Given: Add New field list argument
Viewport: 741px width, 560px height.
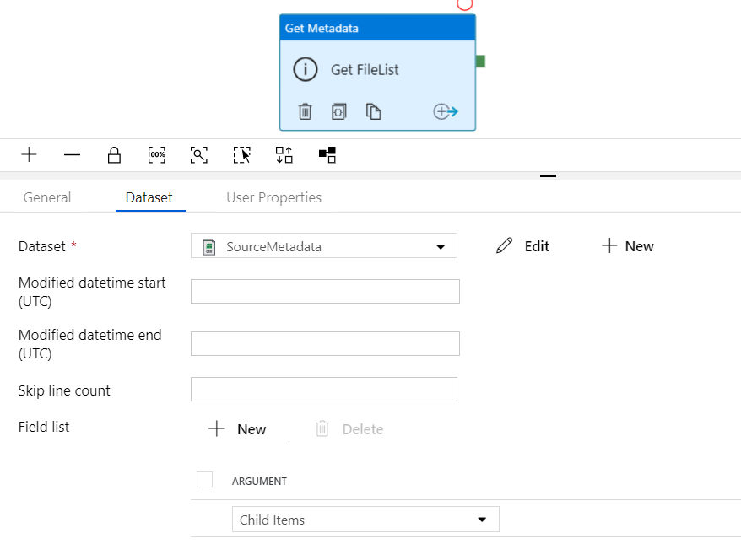Looking at the screenshot, I should point(237,428).
